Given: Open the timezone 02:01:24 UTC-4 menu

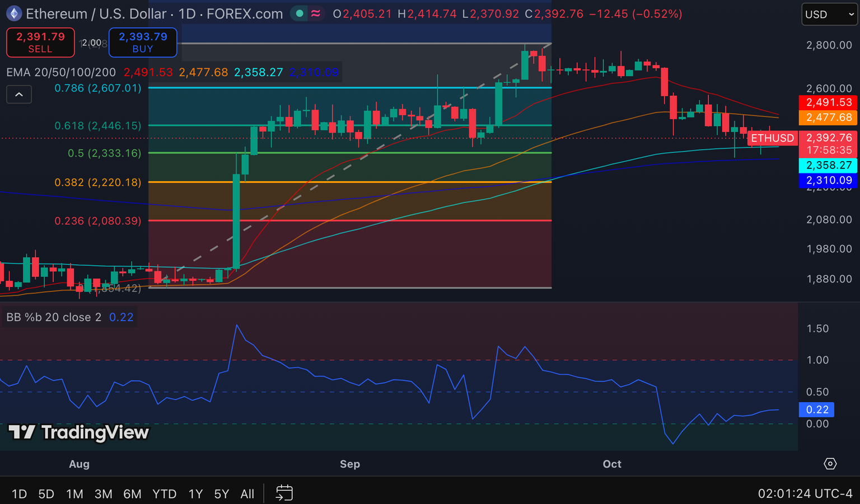Looking at the screenshot, I should pos(805,494).
